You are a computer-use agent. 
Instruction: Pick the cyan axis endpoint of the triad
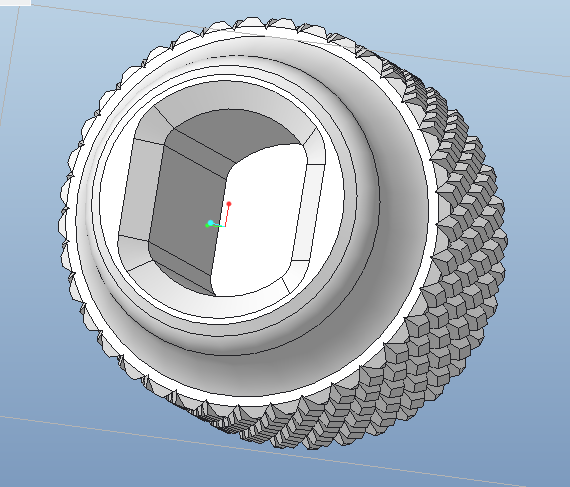click(210, 222)
